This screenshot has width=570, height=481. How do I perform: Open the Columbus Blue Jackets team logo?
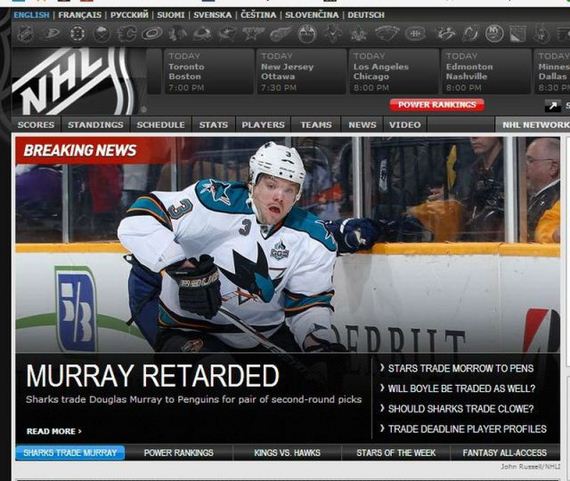(227, 34)
